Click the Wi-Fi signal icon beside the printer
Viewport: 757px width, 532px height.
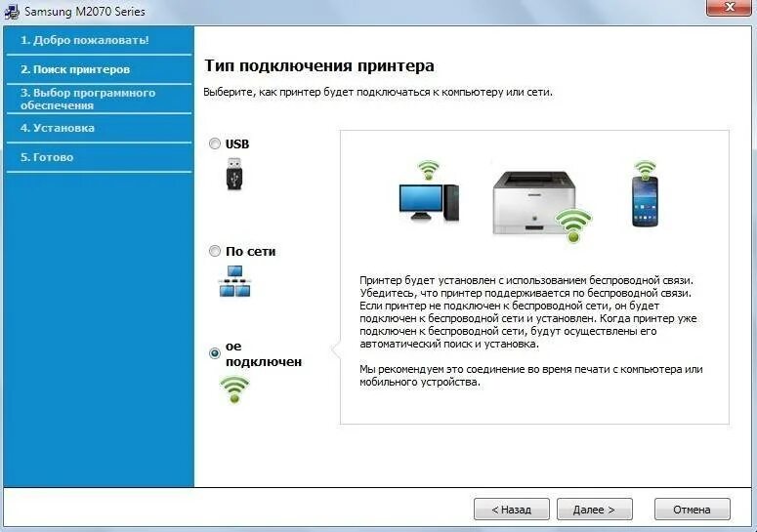click(573, 225)
